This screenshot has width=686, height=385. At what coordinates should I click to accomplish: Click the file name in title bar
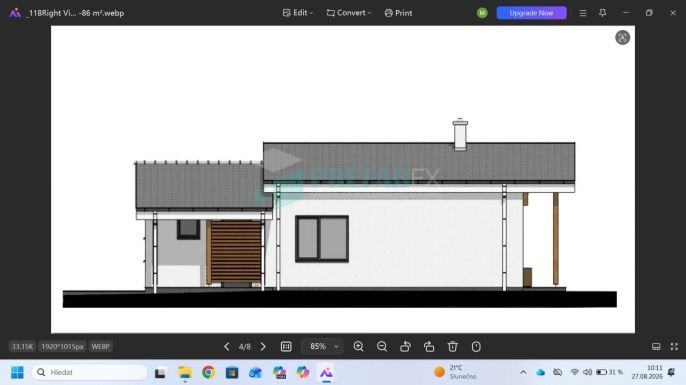75,13
